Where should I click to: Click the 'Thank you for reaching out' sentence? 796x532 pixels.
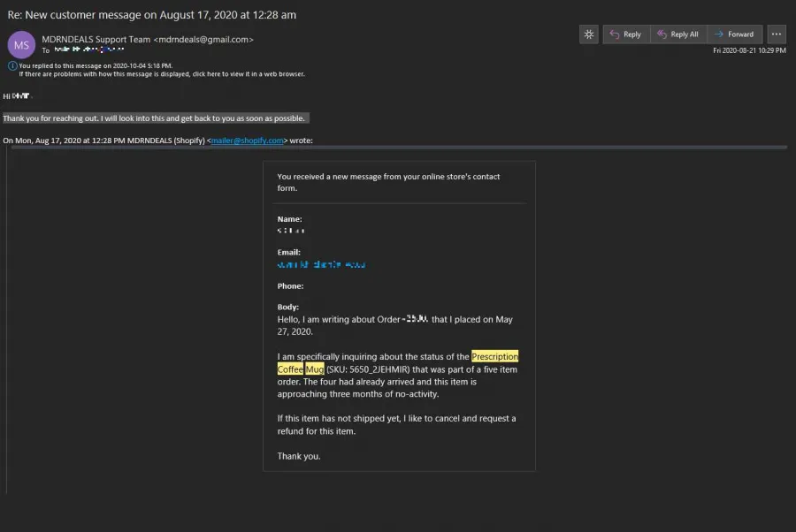[x=155, y=118]
